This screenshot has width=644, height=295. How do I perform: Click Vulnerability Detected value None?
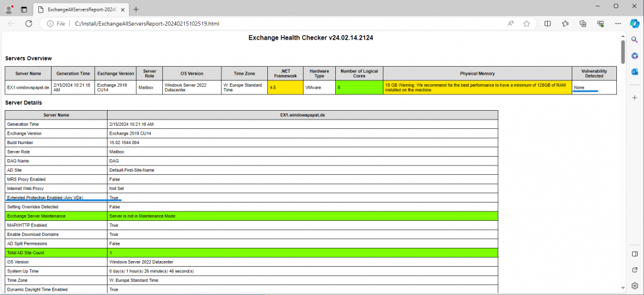[x=579, y=87]
